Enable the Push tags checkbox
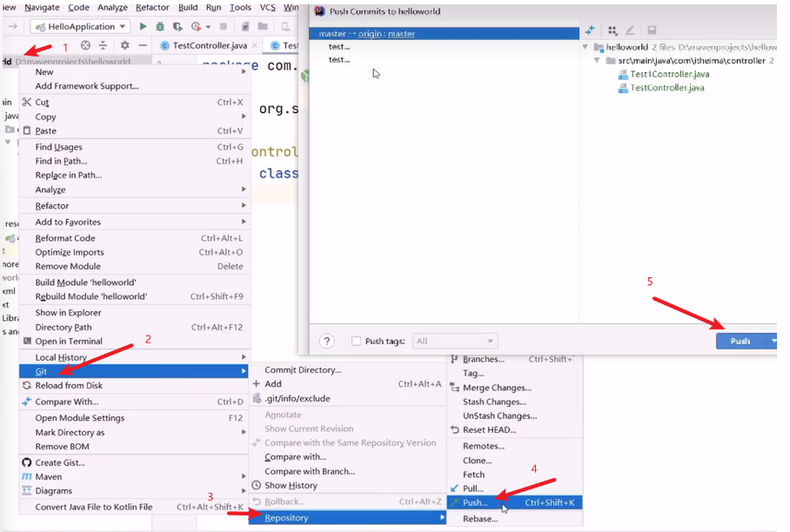This screenshot has width=790, height=532. click(x=356, y=342)
